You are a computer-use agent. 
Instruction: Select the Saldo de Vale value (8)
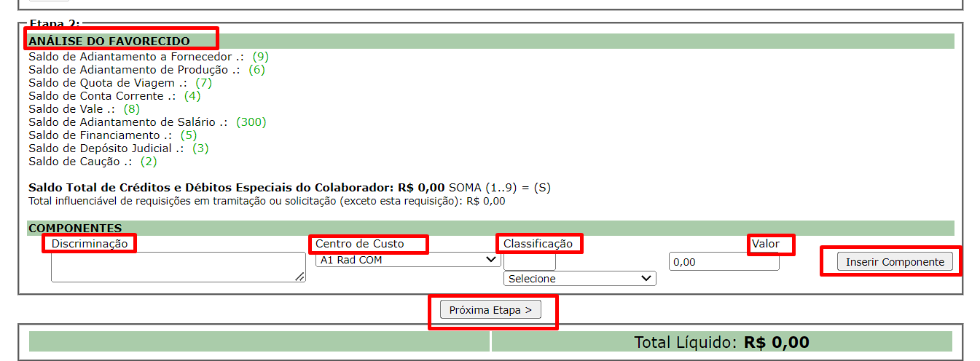point(131,109)
